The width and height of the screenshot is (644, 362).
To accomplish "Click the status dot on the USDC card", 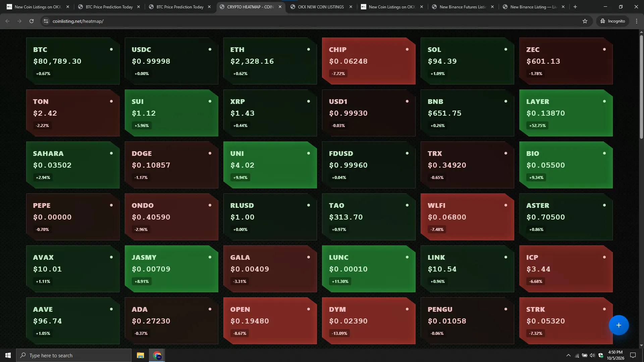I will pos(210,49).
